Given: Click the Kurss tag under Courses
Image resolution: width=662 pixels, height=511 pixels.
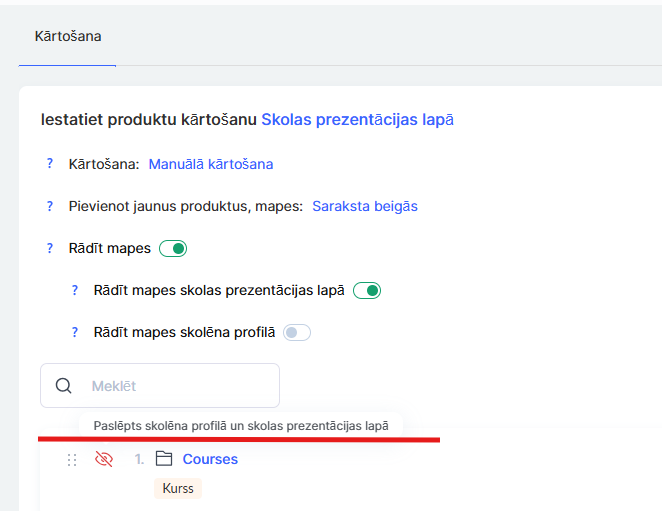Looking at the screenshot, I should click(x=178, y=489).
